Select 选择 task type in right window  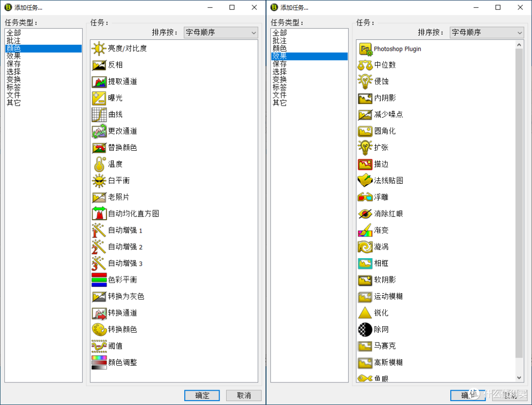coord(309,71)
